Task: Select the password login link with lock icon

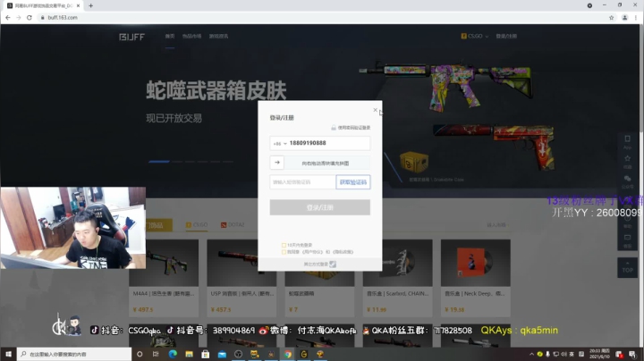Action: point(351,128)
